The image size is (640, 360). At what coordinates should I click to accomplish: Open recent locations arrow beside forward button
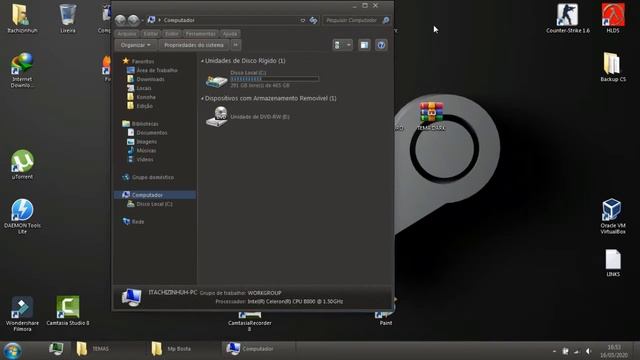click(x=142, y=20)
